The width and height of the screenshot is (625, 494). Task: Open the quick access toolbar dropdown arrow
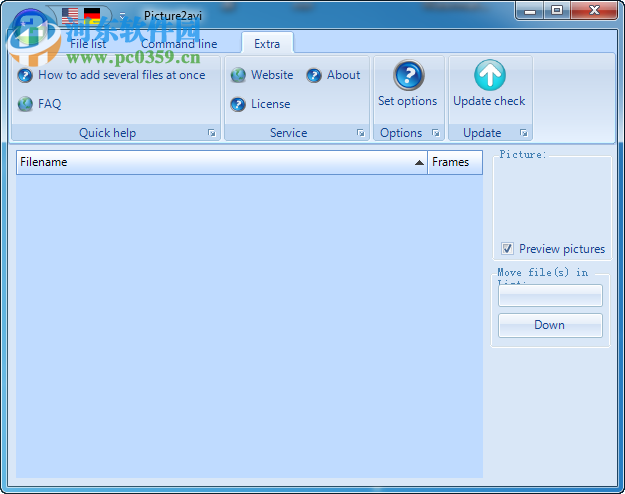click(122, 16)
